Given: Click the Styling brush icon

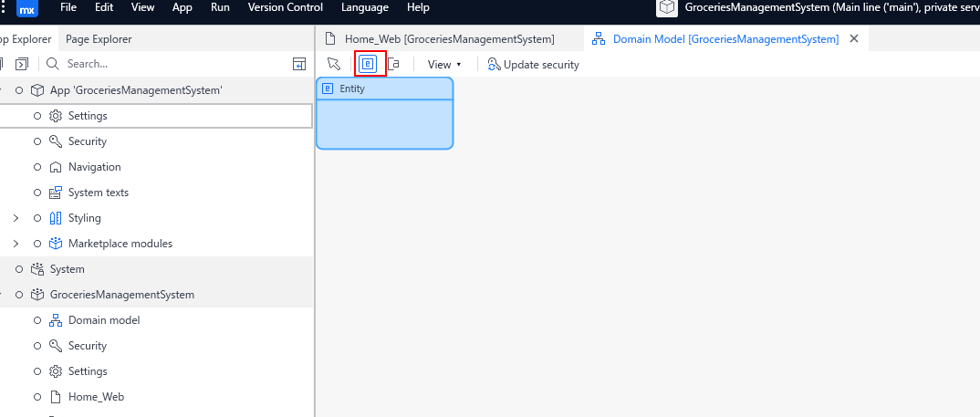Looking at the screenshot, I should pyautogui.click(x=56, y=218).
